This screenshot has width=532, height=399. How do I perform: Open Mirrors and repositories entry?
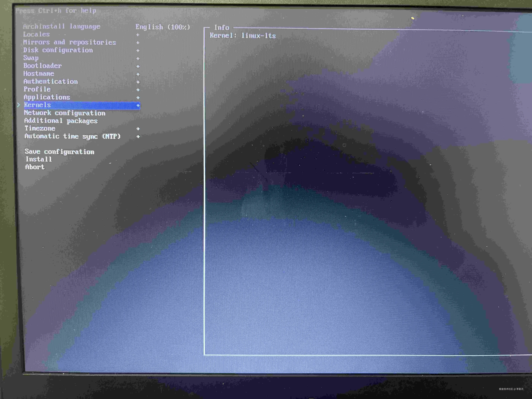(x=69, y=42)
